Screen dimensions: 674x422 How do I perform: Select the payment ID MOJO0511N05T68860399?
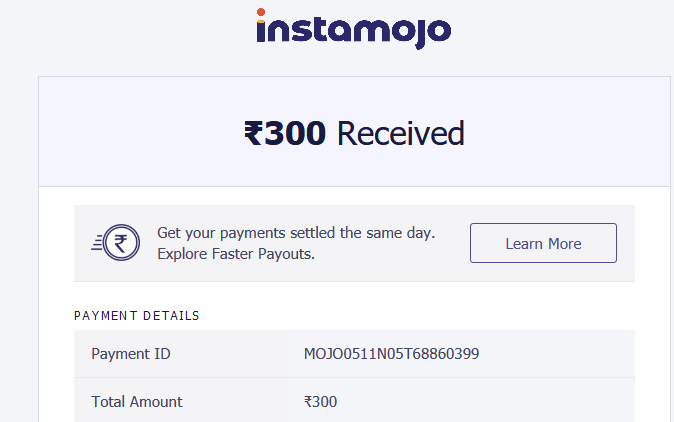click(x=391, y=354)
